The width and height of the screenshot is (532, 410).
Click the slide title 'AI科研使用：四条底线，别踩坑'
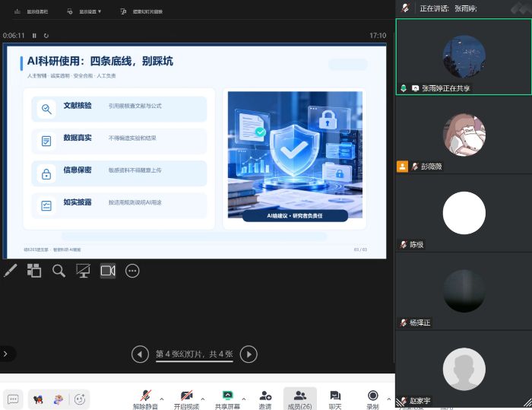pos(100,61)
